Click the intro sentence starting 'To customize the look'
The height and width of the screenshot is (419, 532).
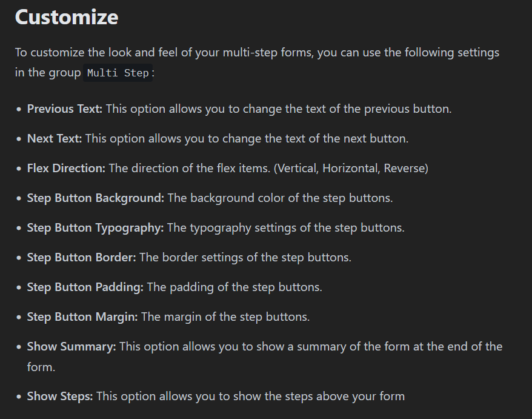(x=257, y=62)
